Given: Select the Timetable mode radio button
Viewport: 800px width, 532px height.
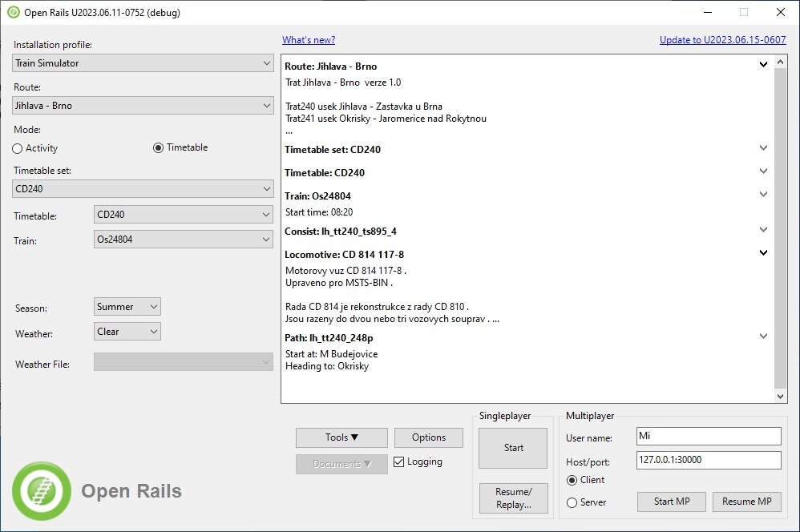Looking at the screenshot, I should [158, 147].
